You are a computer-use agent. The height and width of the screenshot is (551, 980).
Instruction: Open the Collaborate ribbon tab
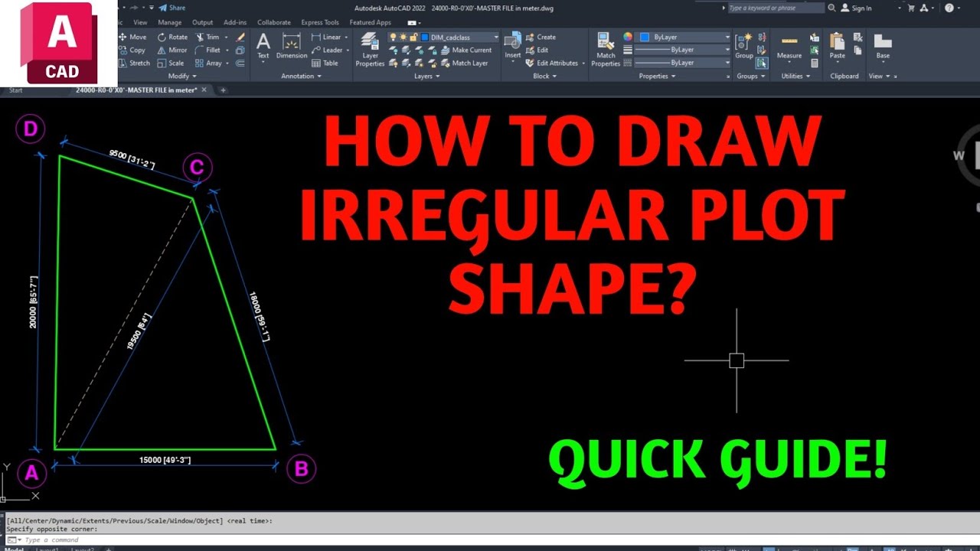273,22
